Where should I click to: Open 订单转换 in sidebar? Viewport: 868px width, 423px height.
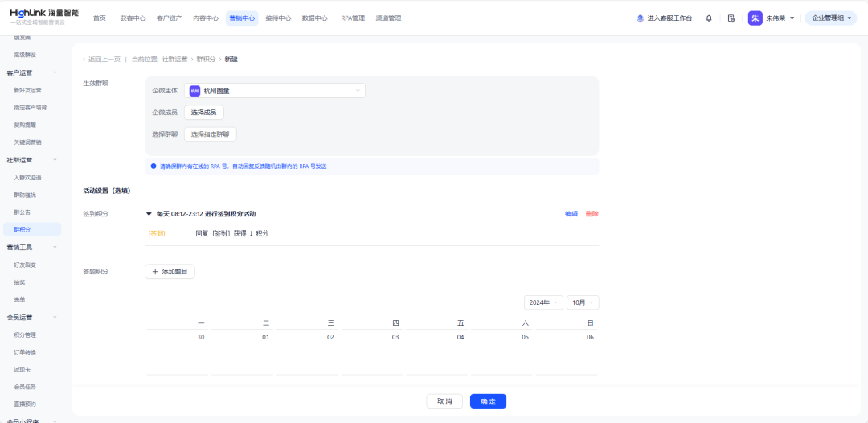25,352
